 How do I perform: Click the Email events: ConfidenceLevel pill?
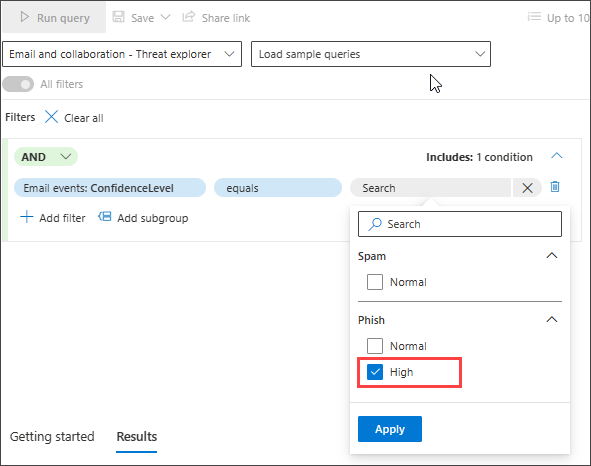[110, 188]
